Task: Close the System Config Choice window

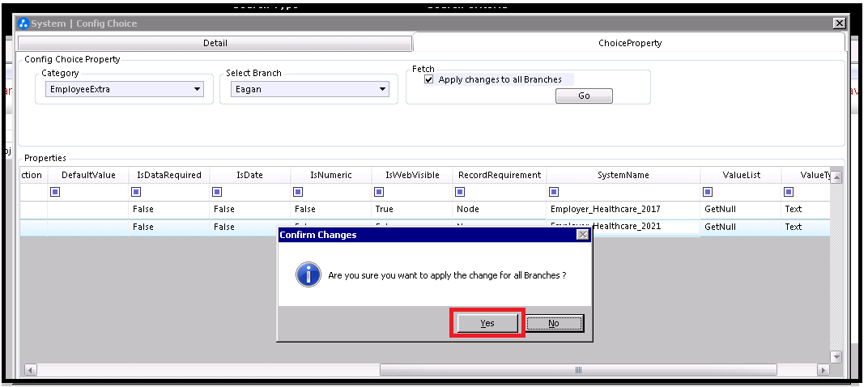Action: (839, 23)
